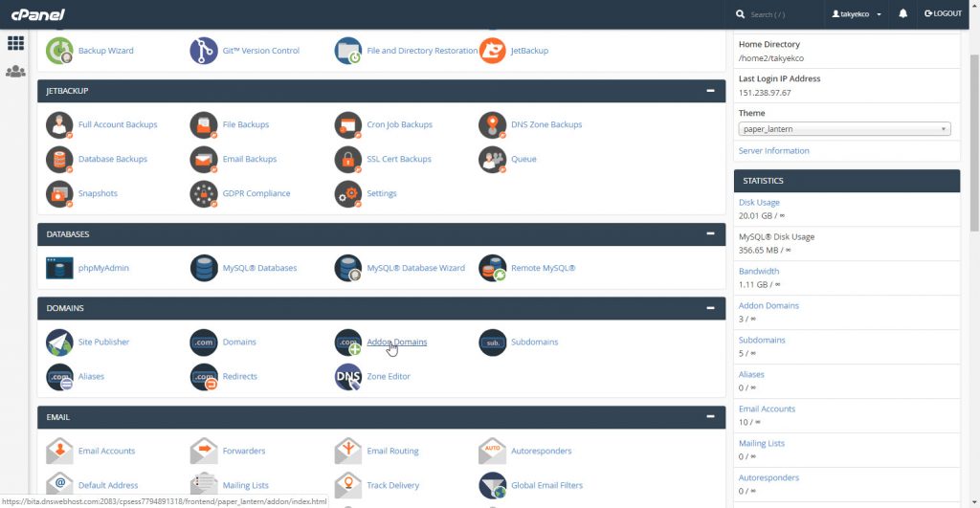The height and width of the screenshot is (508, 980).
Task: Launch the phpMyAdmin icon
Action: (x=59, y=268)
